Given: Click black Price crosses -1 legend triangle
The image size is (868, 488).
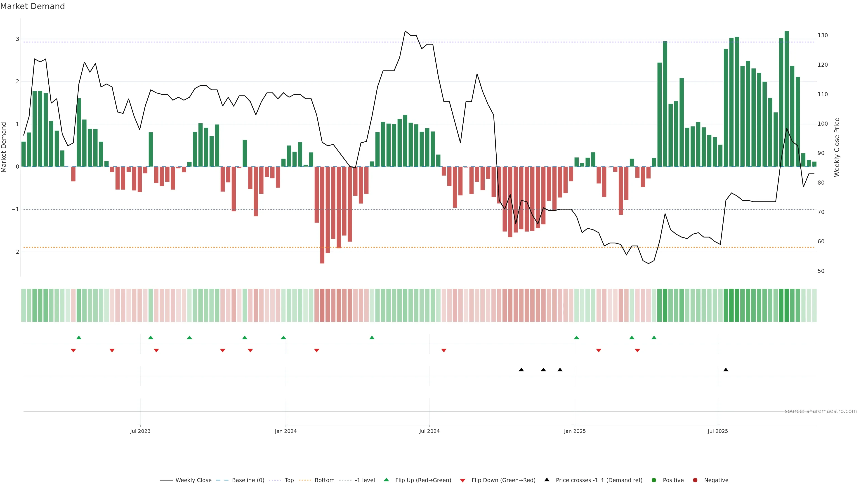Looking at the screenshot, I should coord(547,480).
